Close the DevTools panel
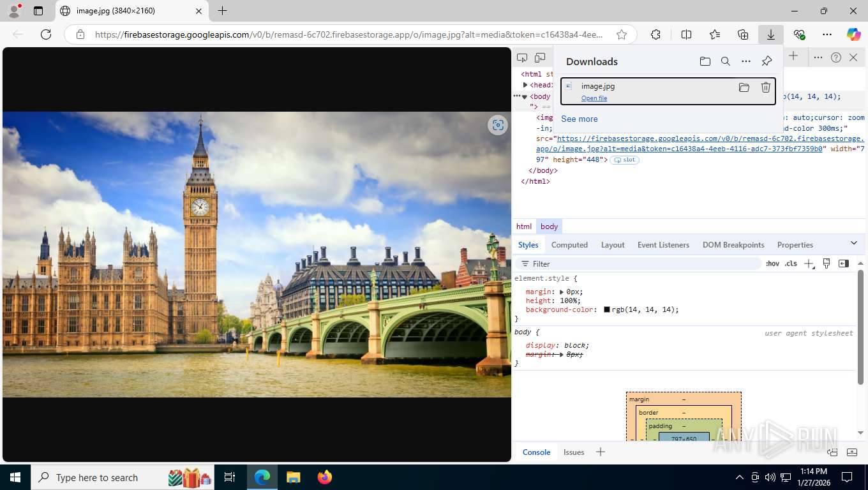Viewport: 868px width, 490px height. coord(853,57)
